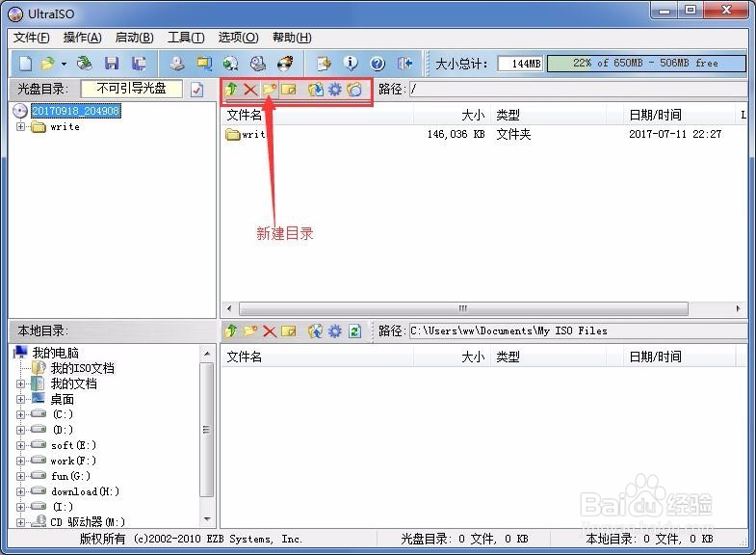Click the Rename icon in disc pane toolbar
Viewport: 756px width, 555px height.
(x=288, y=90)
